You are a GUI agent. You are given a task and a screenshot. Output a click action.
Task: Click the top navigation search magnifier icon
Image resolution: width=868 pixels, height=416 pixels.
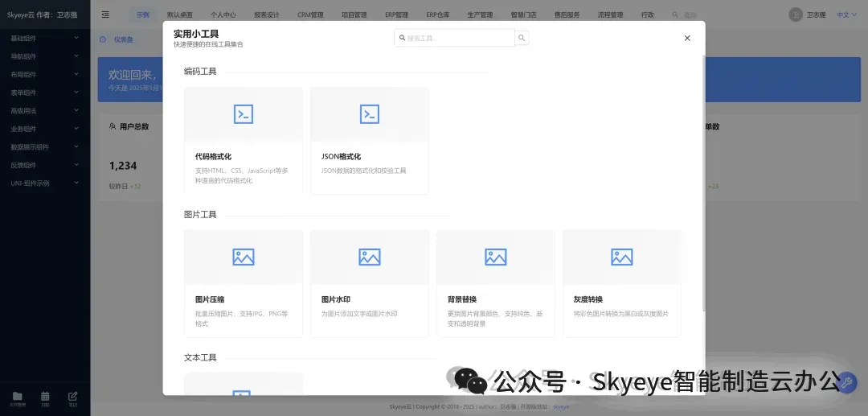click(675, 15)
